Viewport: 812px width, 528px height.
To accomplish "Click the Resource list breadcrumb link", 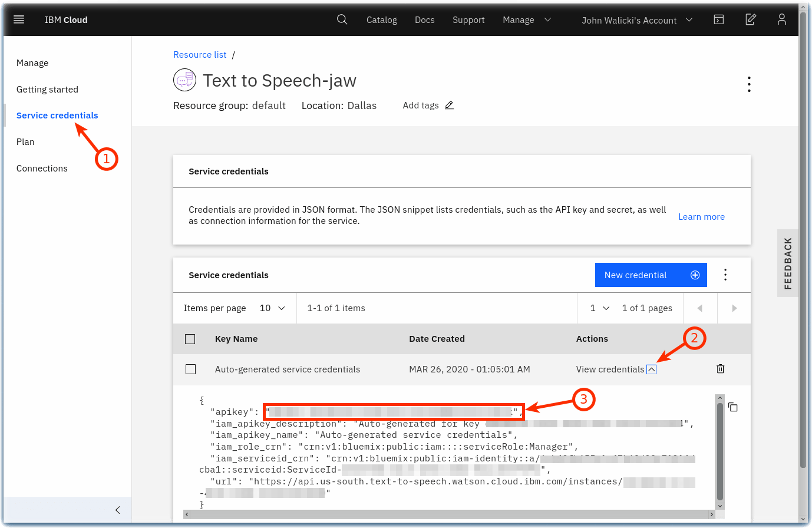I will pyautogui.click(x=200, y=55).
